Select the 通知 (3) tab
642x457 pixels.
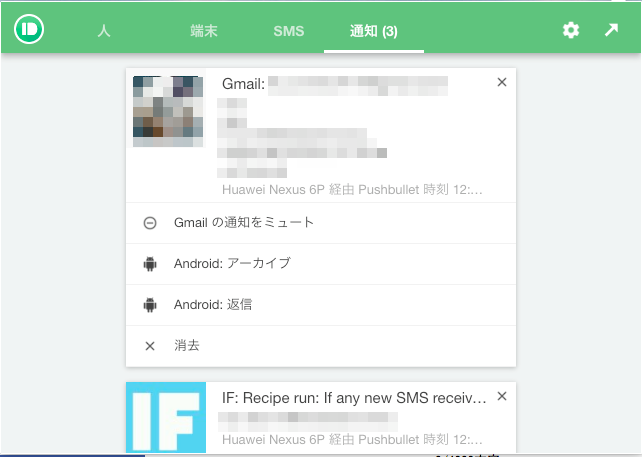pos(374,31)
